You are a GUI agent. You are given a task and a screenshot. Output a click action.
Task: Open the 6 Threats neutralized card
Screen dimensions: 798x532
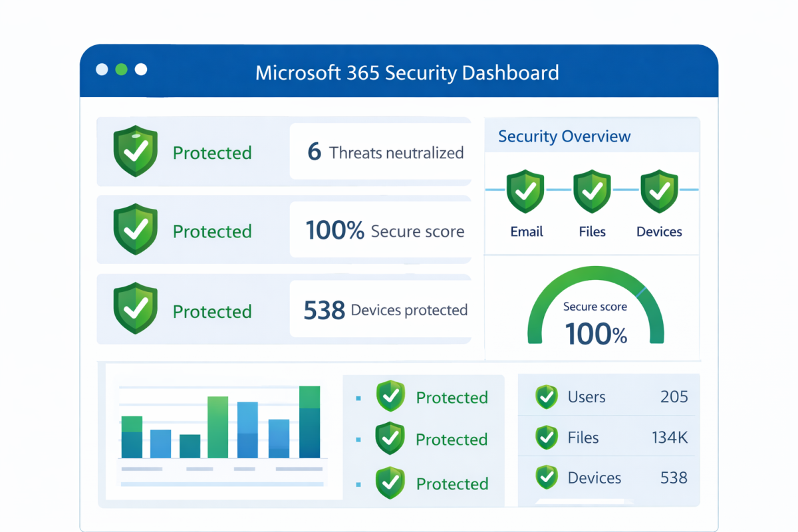point(381,152)
